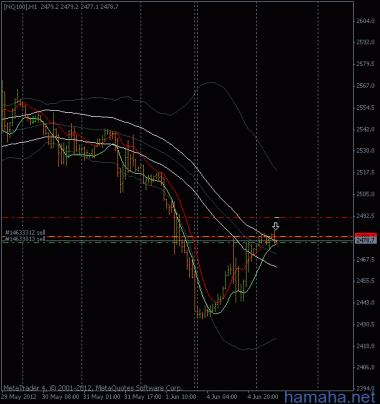This screenshot has width=380, height=404.
Task: Click the 1 Jun 10:00 time axis label
Action: [x=181, y=397]
